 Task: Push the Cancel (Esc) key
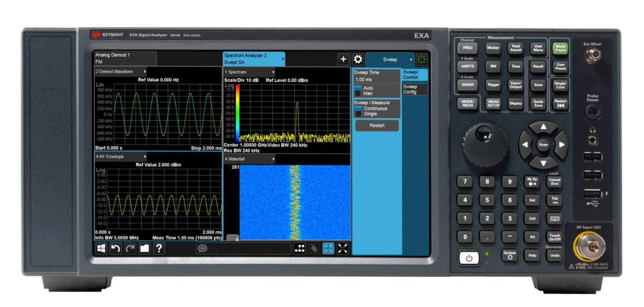[x=555, y=181]
